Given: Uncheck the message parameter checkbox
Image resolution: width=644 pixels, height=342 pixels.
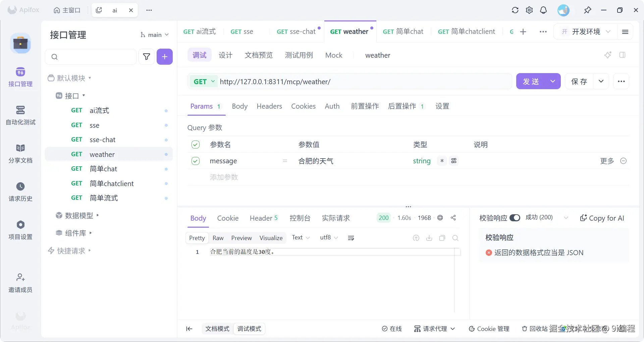Looking at the screenshot, I should point(196,161).
